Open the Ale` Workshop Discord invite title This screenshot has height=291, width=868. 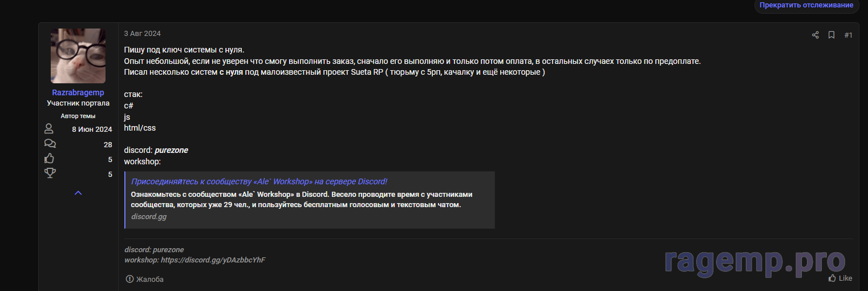point(259,181)
